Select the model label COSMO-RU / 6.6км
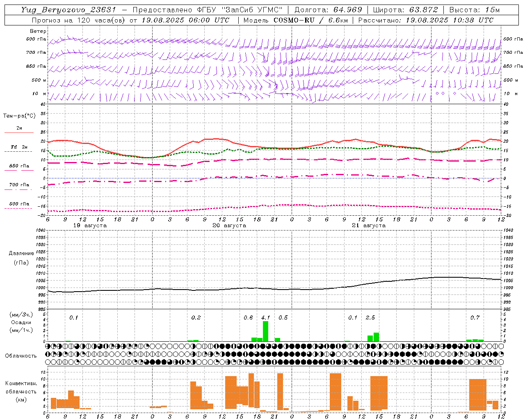Viewport: 525px width, 420px height. click(x=310, y=20)
